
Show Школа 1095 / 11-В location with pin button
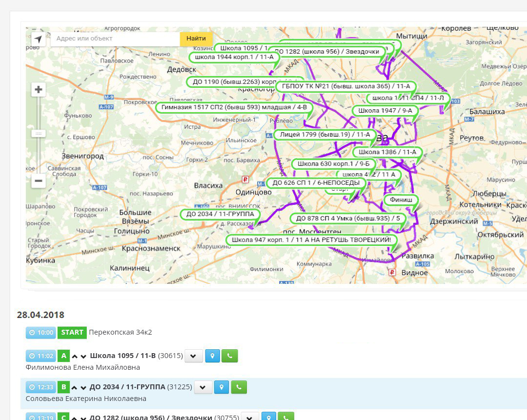click(212, 356)
